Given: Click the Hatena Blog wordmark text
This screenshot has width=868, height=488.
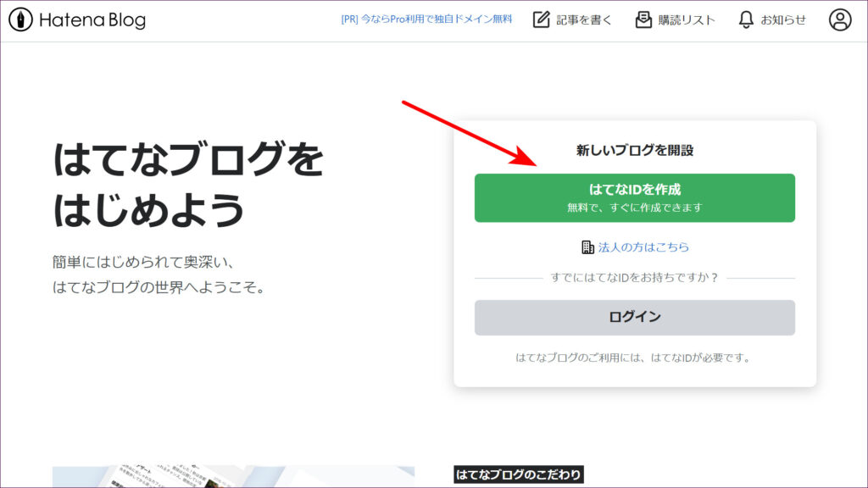Looking at the screenshot, I should click(x=92, y=20).
